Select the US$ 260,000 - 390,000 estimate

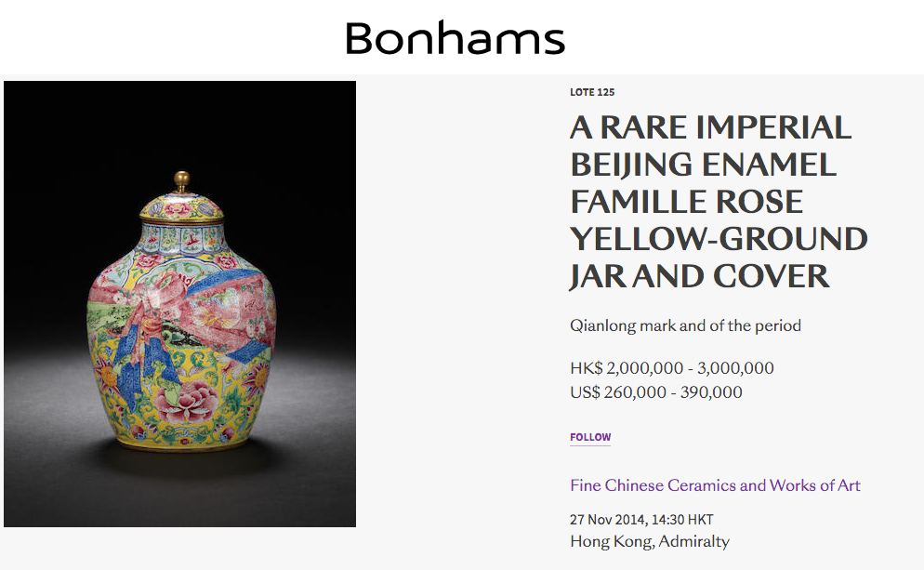coord(656,392)
